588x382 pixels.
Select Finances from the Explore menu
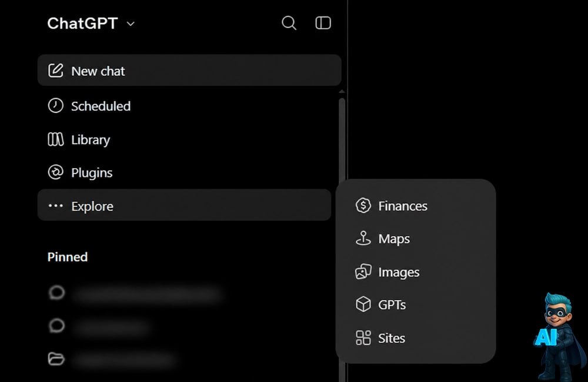tap(416, 206)
